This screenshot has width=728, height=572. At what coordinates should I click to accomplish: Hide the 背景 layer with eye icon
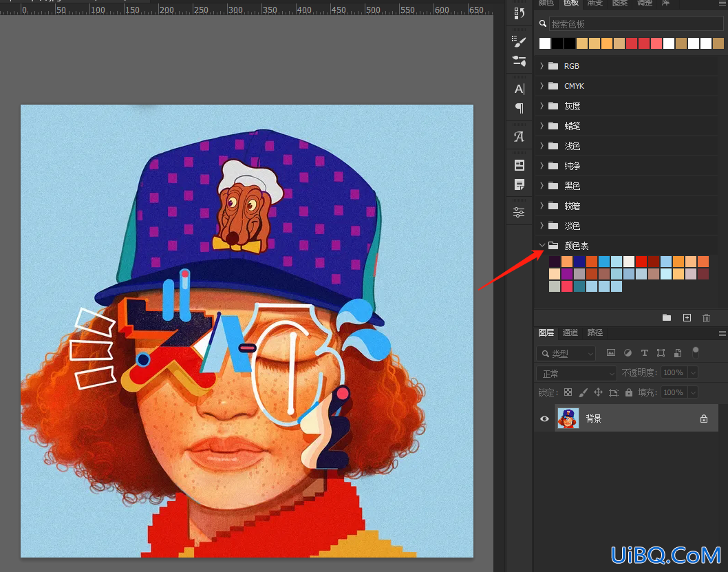544,419
